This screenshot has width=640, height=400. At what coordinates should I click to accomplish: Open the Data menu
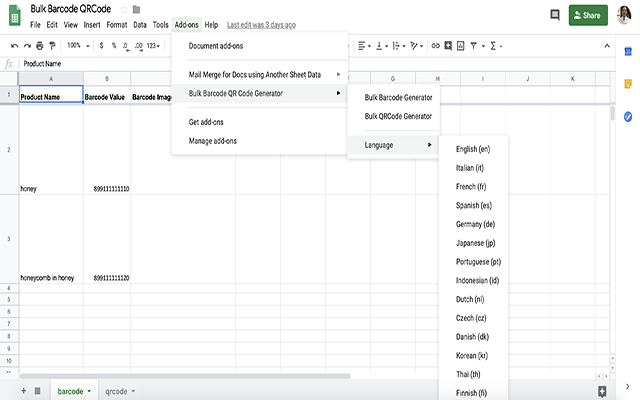[140, 25]
